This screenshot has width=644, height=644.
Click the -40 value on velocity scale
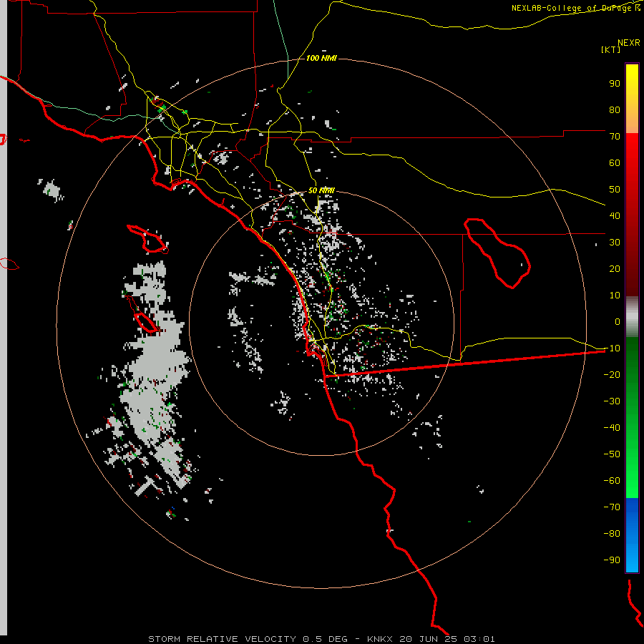pyautogui.click(x=612, y=428)
